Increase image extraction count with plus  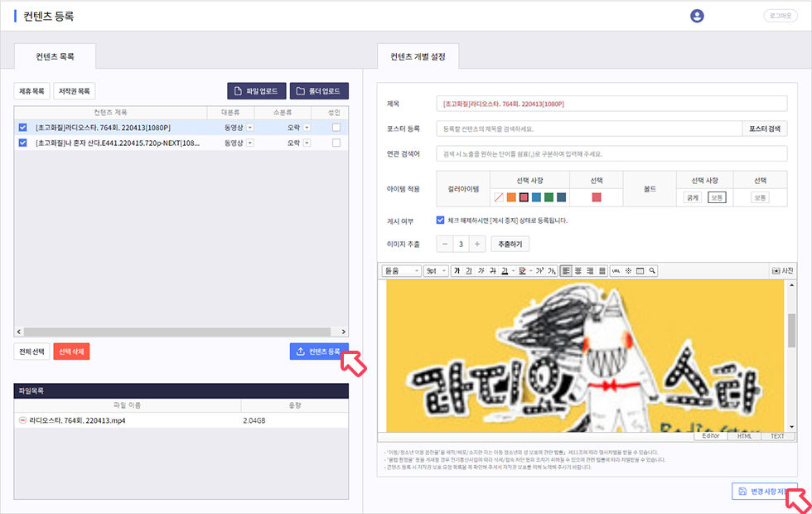(x=477, y=244)
